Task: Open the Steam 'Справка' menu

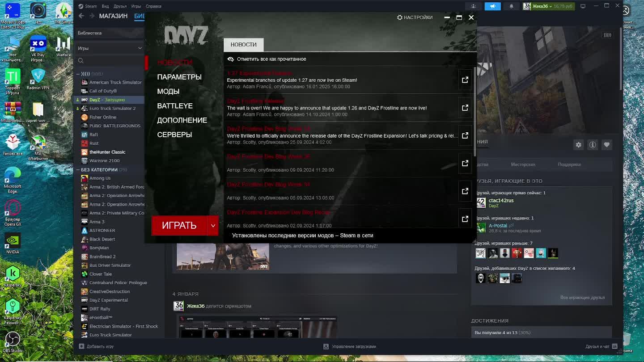Action: (153, 6)
